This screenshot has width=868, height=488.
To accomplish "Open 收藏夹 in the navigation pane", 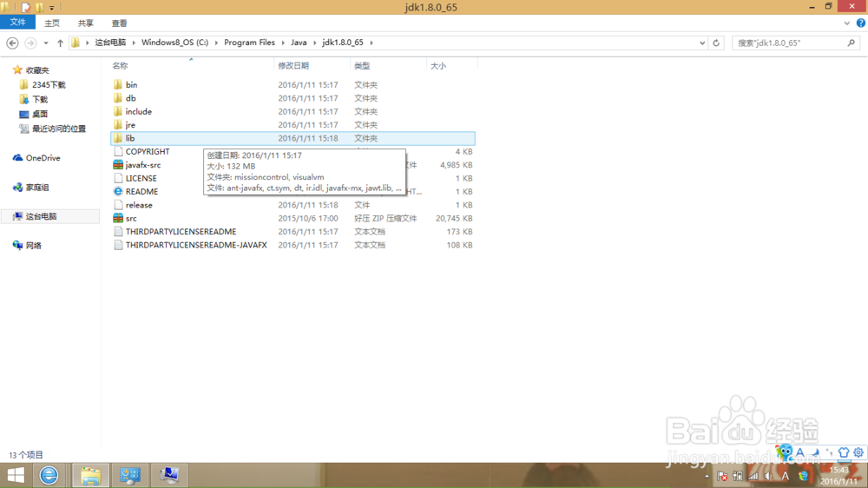I will [37, 70].
